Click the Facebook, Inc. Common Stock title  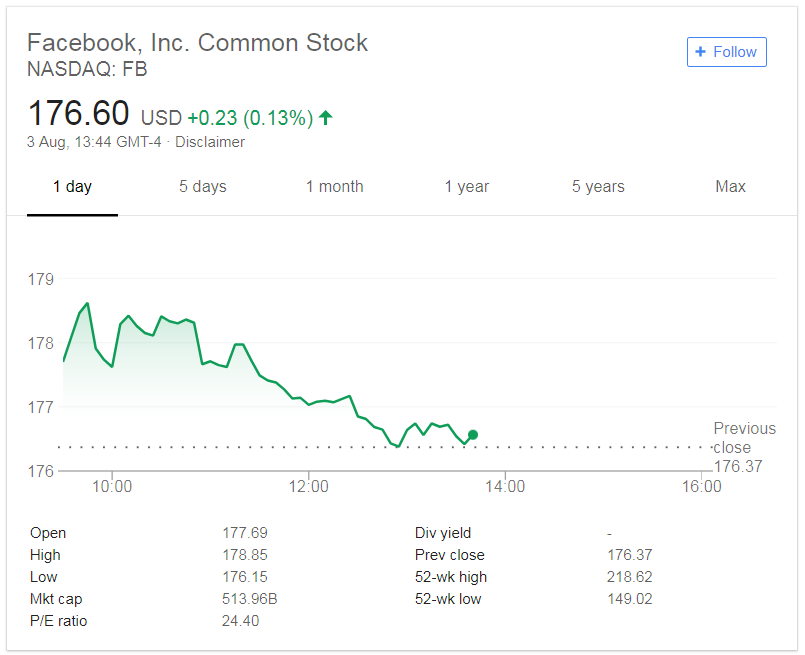(x=197, y=43)
